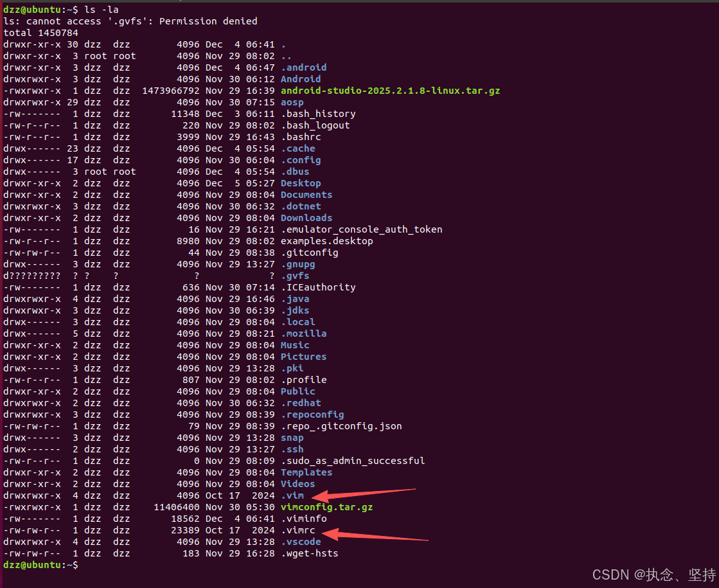The height and width of the screenshot is (588, 719).
Task: Click the file size 1473966792
Action: tap(170, 91)
